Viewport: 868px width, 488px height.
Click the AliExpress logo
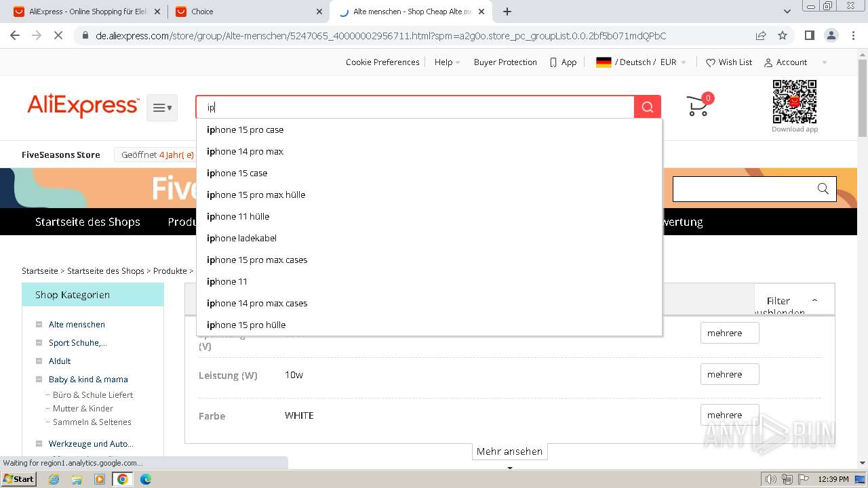click(83, 106)
